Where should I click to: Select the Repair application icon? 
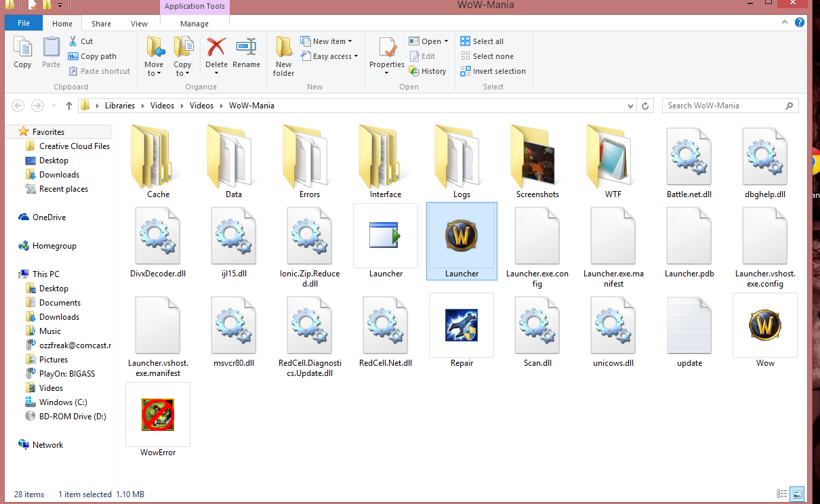click(x=462, y=326)
